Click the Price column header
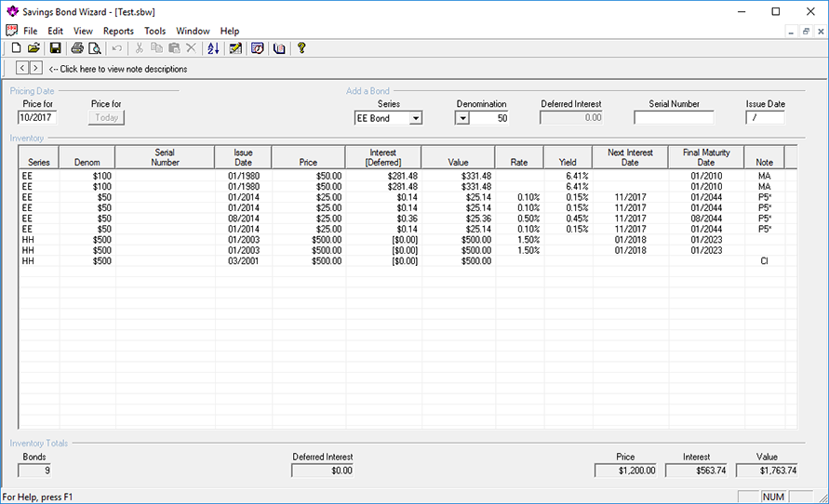829x504 pixels. [308, 157]
